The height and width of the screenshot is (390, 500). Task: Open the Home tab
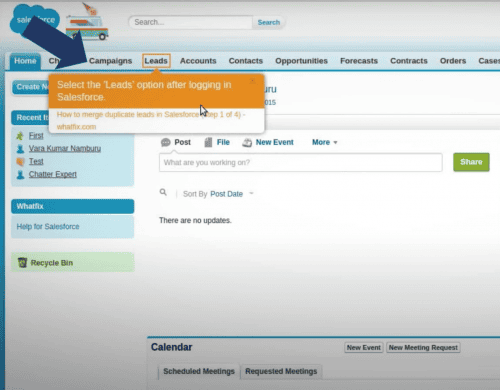point(25,61)
